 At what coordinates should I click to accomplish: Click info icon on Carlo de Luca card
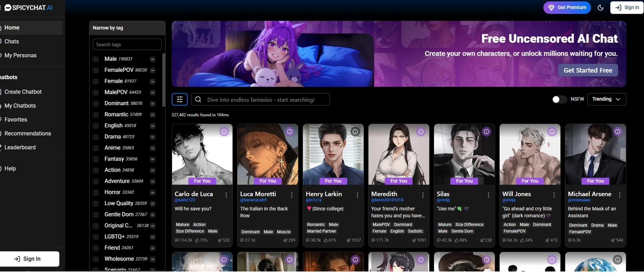pyautogui.click(x=224, y=132)
